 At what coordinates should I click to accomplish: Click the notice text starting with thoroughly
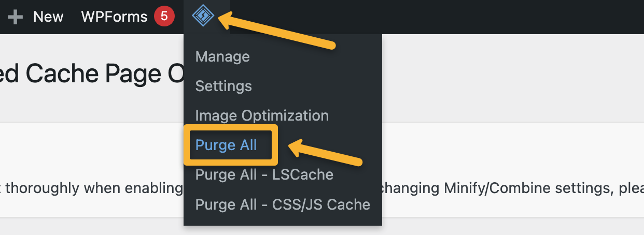(88, 188)
